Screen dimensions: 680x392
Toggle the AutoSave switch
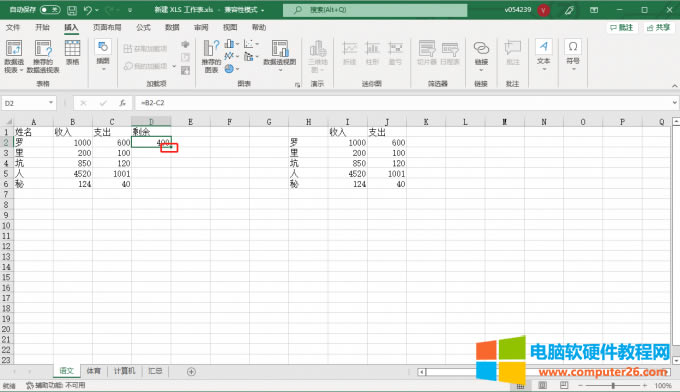pos(50,10)
